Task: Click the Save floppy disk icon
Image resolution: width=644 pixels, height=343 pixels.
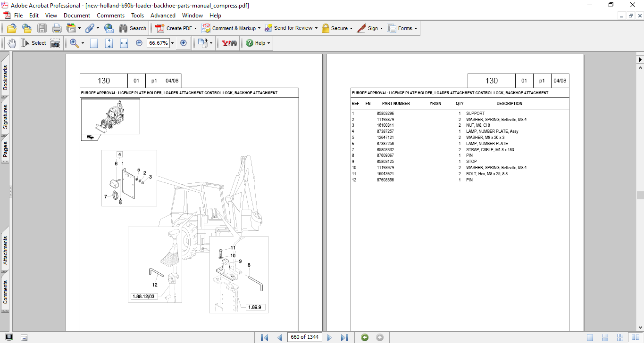Action: [x=42, y=28]
